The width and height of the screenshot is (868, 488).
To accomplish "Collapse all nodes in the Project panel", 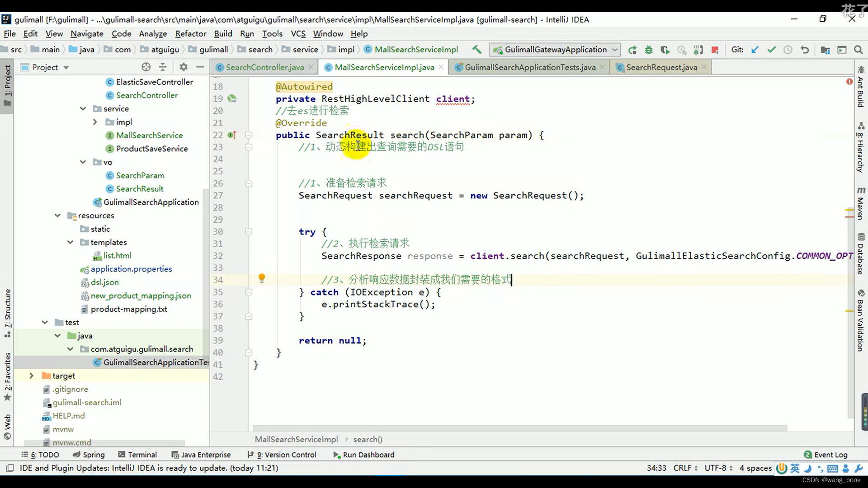I will point(163,67).
